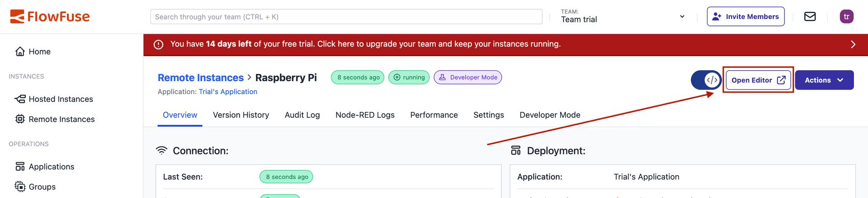Expand the Team trial dropdown
The width and height of the screenshot is (868, 198).
point(682,17)
